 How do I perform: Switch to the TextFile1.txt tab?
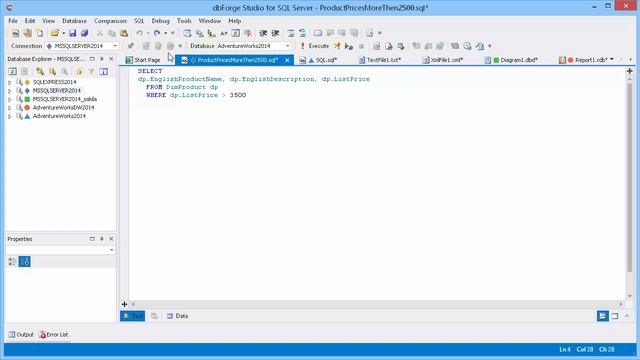pos(380,60)
